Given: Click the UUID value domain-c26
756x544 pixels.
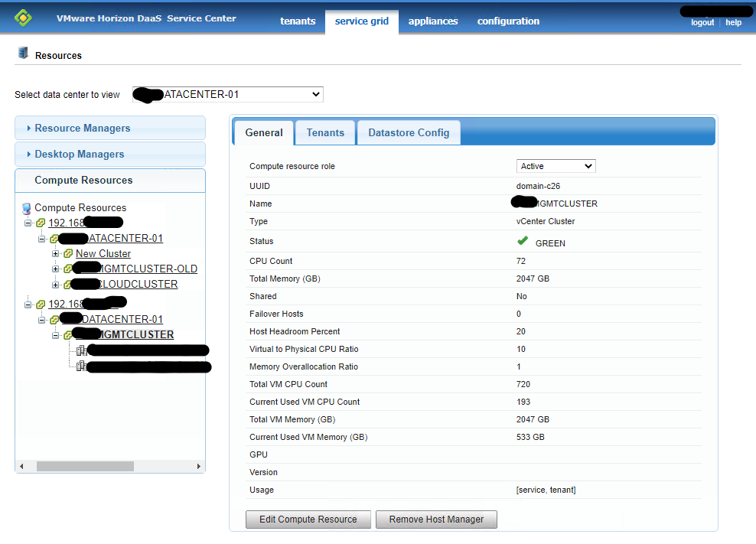Looking at the screenshot, I should [x=538, y=186].
